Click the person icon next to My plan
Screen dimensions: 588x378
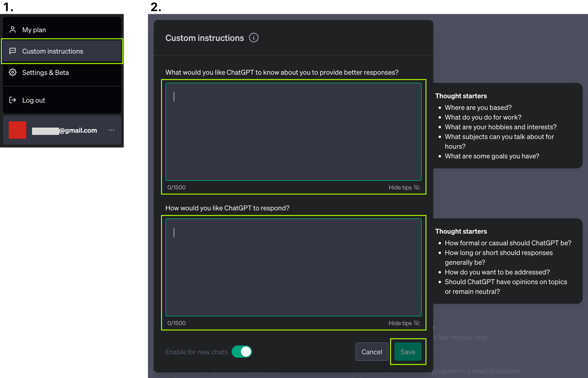click(13, 30)
